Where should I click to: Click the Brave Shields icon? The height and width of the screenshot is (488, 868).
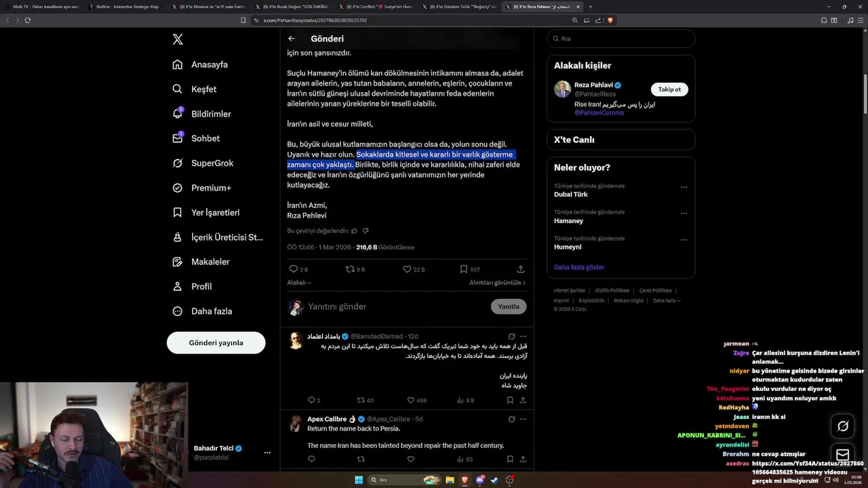[x=610, y=20]
